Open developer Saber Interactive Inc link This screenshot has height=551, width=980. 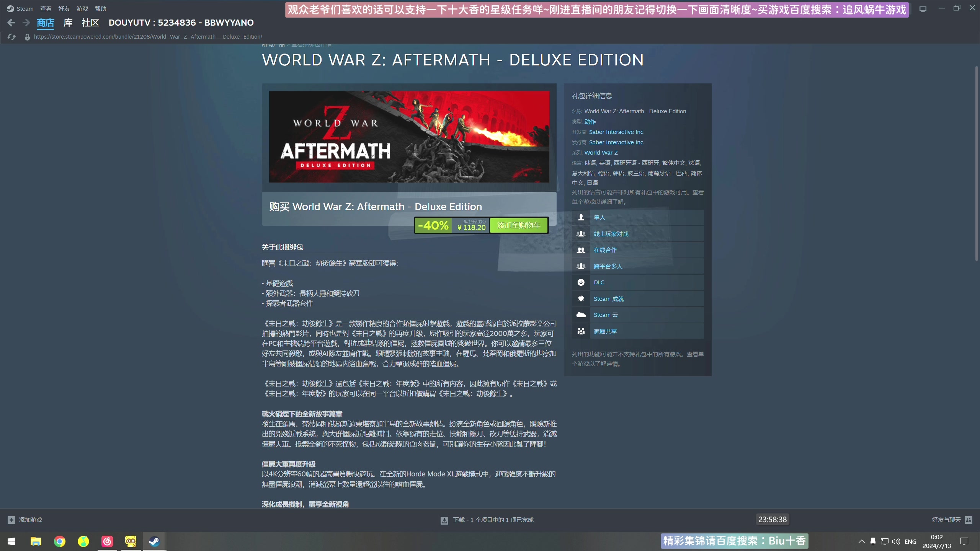616,132
